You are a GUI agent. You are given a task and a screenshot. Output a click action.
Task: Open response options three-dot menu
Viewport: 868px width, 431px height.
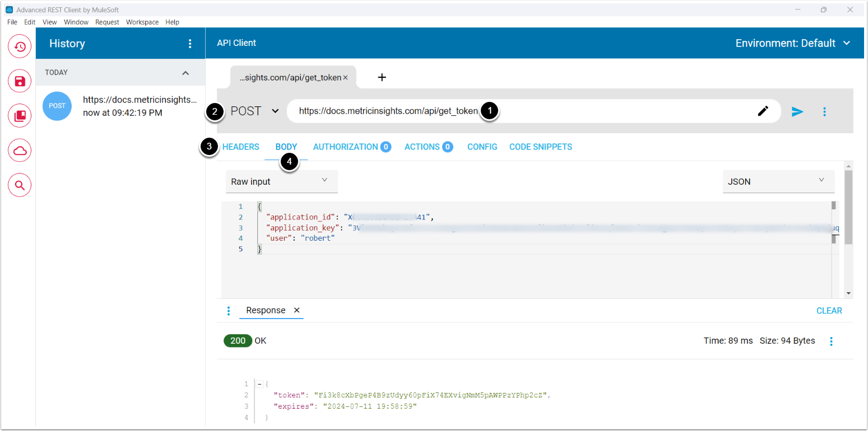pyautogui.click(x=831, y=341)
